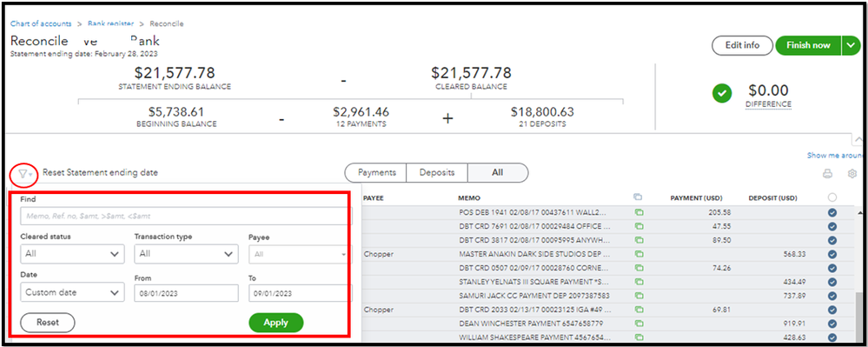Image resolution: width=868 pixels, height=347 pixels.
Task: Sort by DEPOSIT (USD) column header
Action: coord(772,198)
